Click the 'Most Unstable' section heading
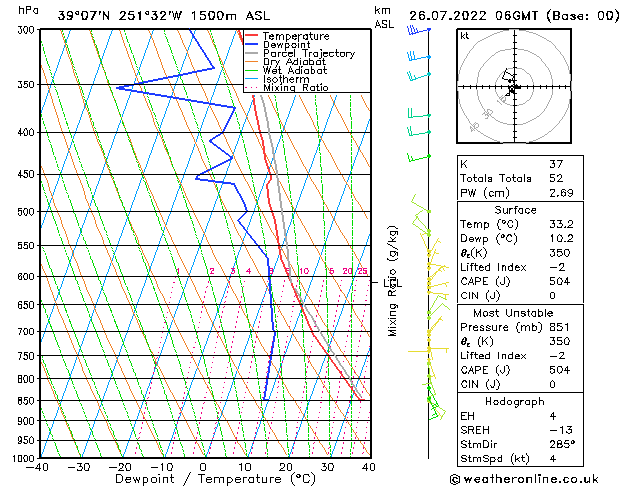Screen dimensions: 629x486 513,313
